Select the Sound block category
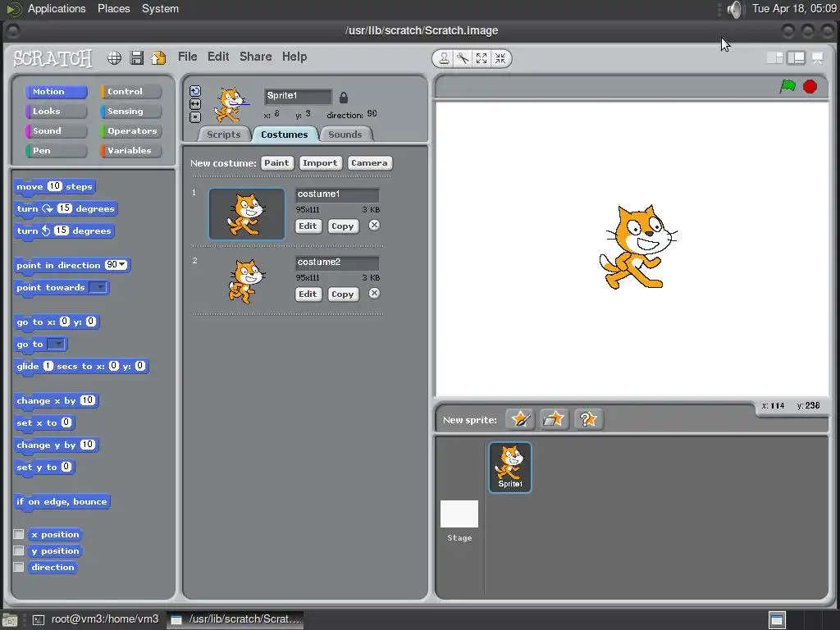Screen dimensions: 840x630 pos(56,130)
